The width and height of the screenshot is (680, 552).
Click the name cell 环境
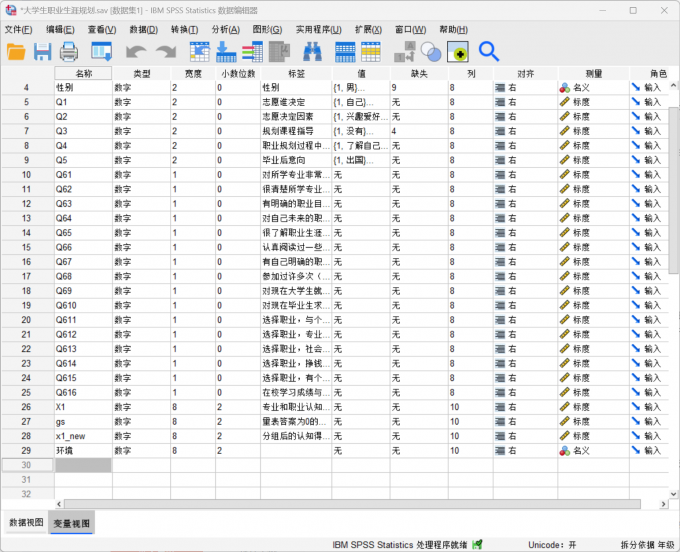tap(83, 451)
